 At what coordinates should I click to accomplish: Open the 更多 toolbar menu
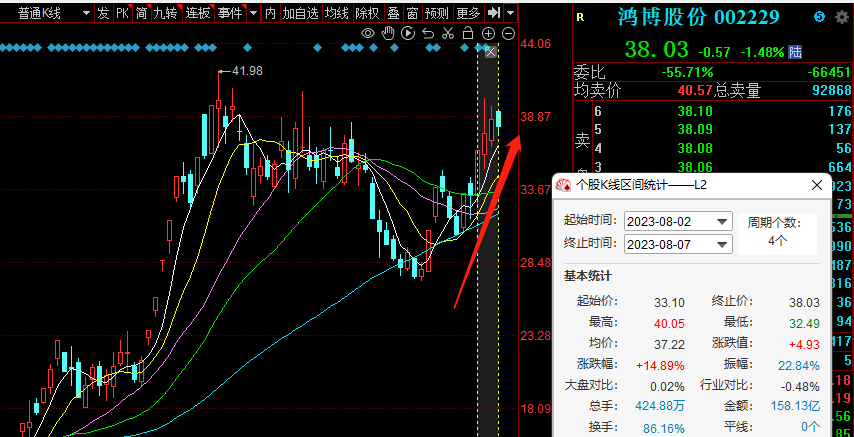point(468,13)
